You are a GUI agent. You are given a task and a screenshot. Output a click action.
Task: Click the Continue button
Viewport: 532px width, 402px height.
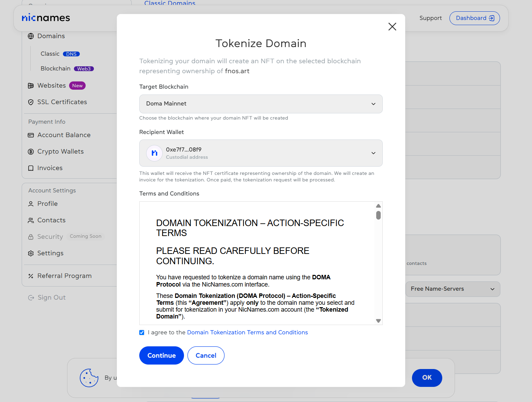[x=162, y=356]
